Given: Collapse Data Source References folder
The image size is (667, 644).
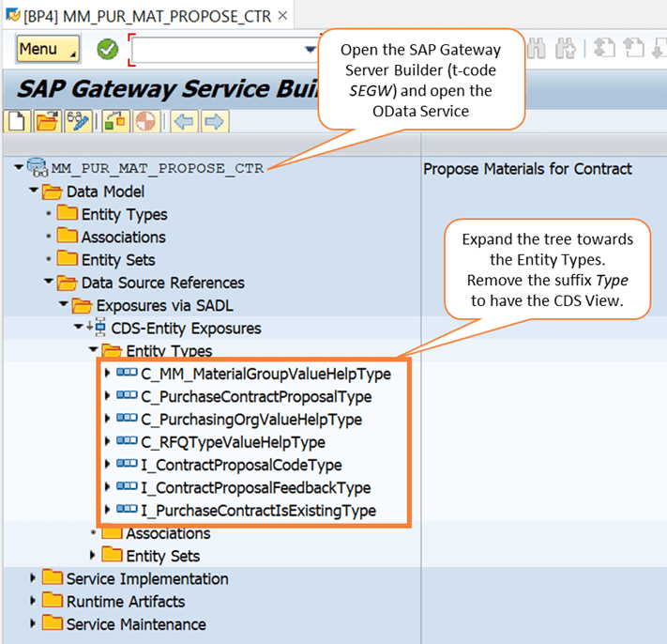Looking at the screenshot, I should pos(49,281).
